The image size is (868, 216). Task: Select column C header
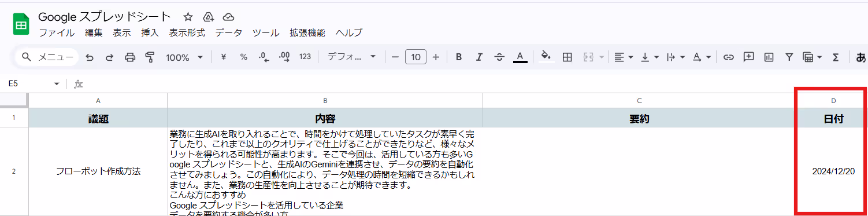639,101
